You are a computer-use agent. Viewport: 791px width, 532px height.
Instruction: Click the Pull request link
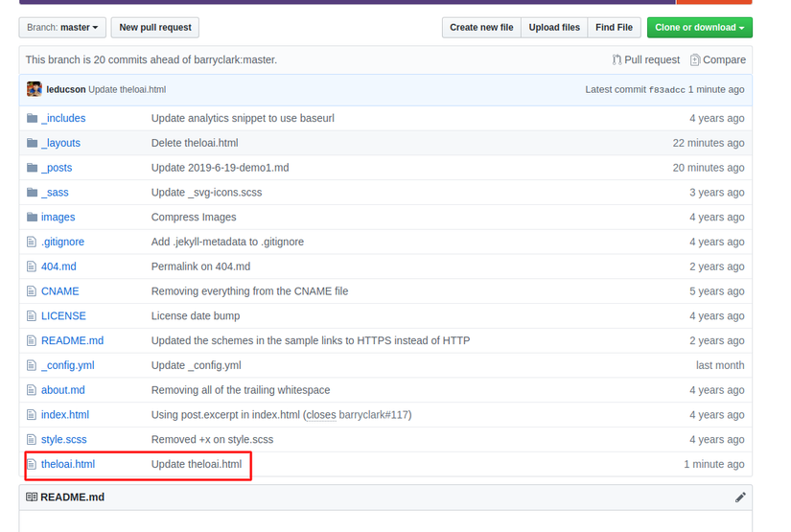(652, 59)
